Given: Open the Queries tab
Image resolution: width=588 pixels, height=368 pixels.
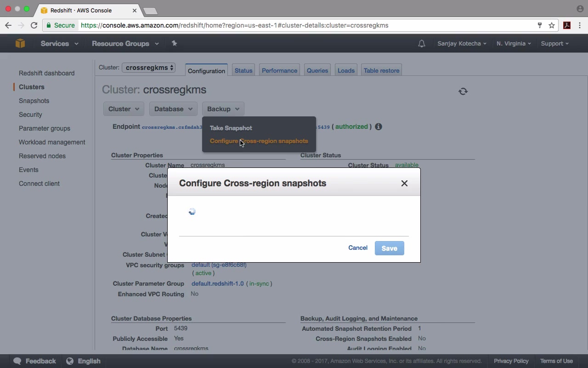Looking at the screenshot, I should click(317, 70).
